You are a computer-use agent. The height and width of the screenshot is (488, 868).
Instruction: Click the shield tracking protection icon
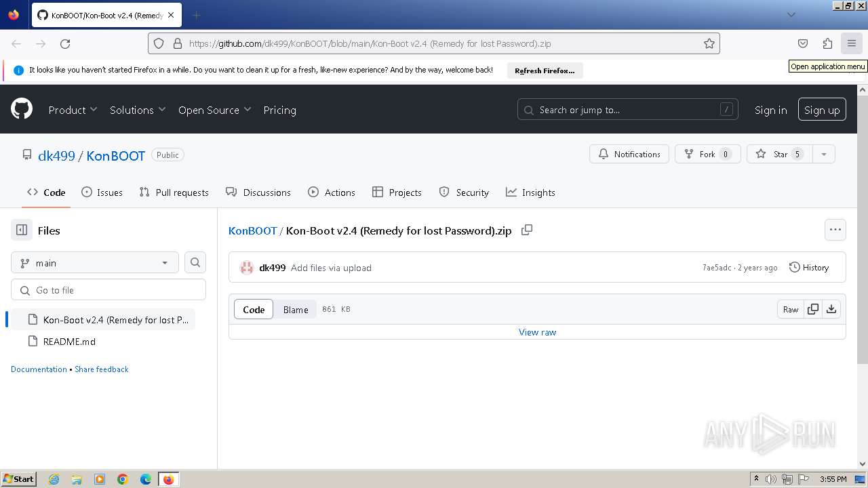tap(159, 43)
